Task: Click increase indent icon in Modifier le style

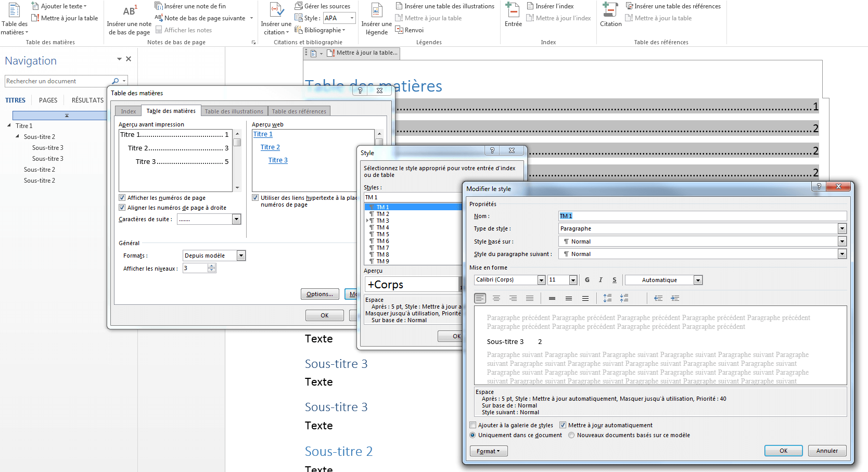Action: 675,298
